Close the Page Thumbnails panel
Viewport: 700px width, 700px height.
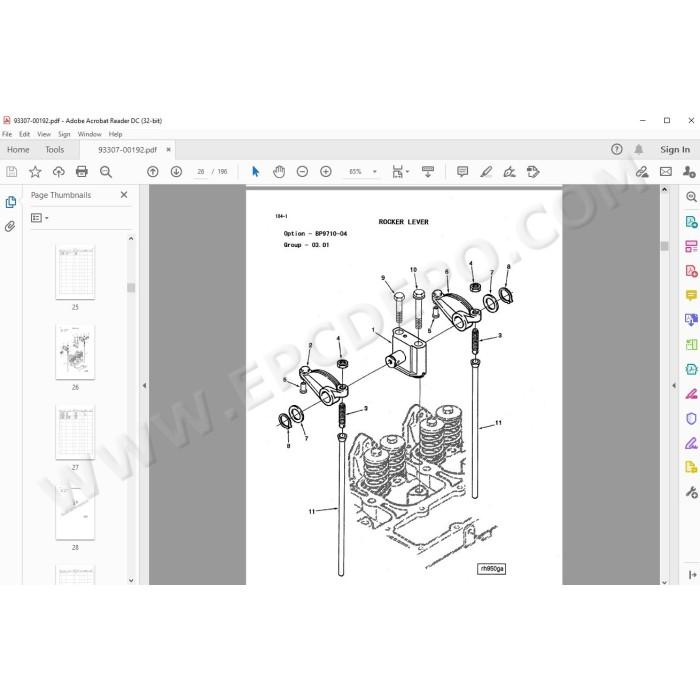pyautogui.click(x=124, y=195)
